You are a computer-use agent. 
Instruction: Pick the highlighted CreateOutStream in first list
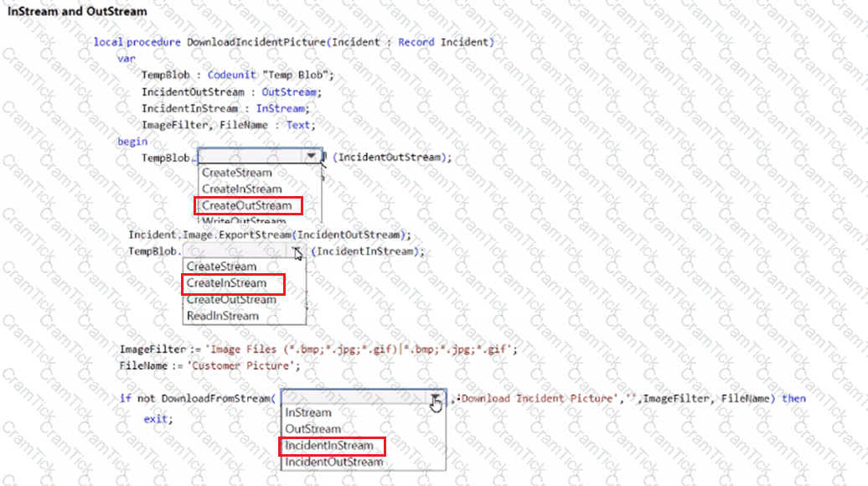[x=247, y=206]
